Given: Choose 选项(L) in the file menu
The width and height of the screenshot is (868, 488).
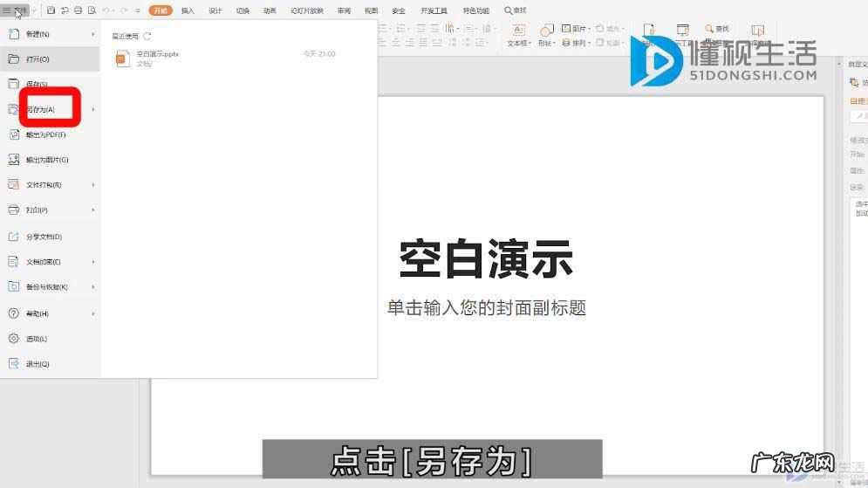Looking at the screenshot, I should 50,339.
